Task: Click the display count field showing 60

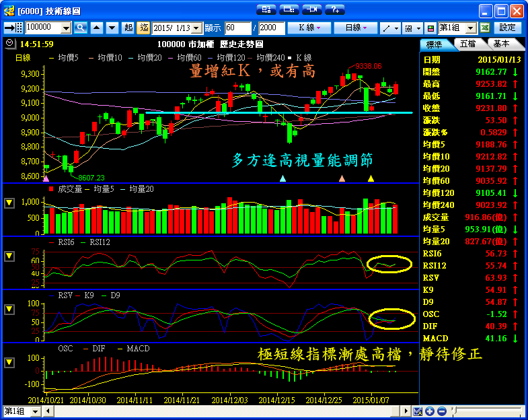Action: click(x=237, y=28)
